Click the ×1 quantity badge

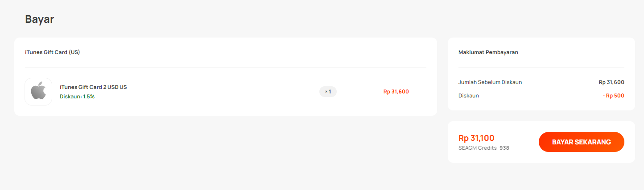coord(328,92)
